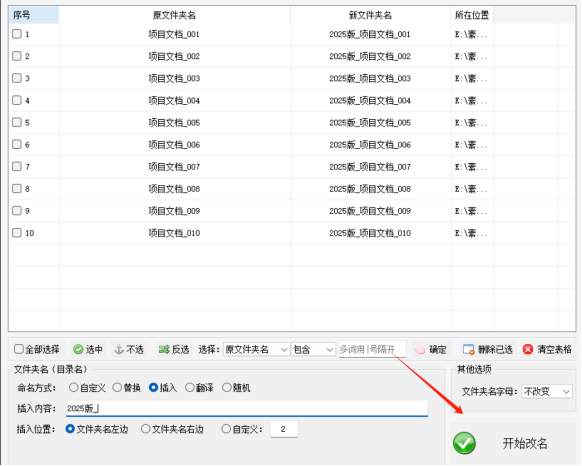Viewport: 582px width, 466px height.
Task: Tick the checkbox for row 1
Action: (17, 34)
